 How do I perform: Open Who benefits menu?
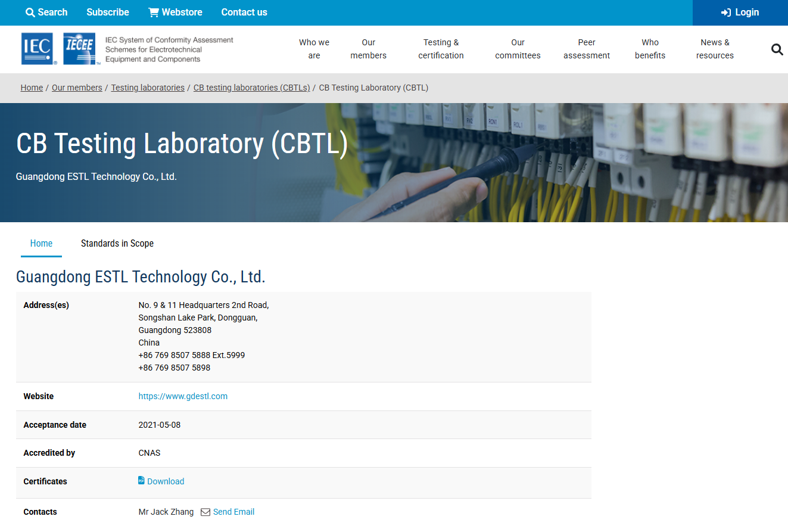[650, 49]
